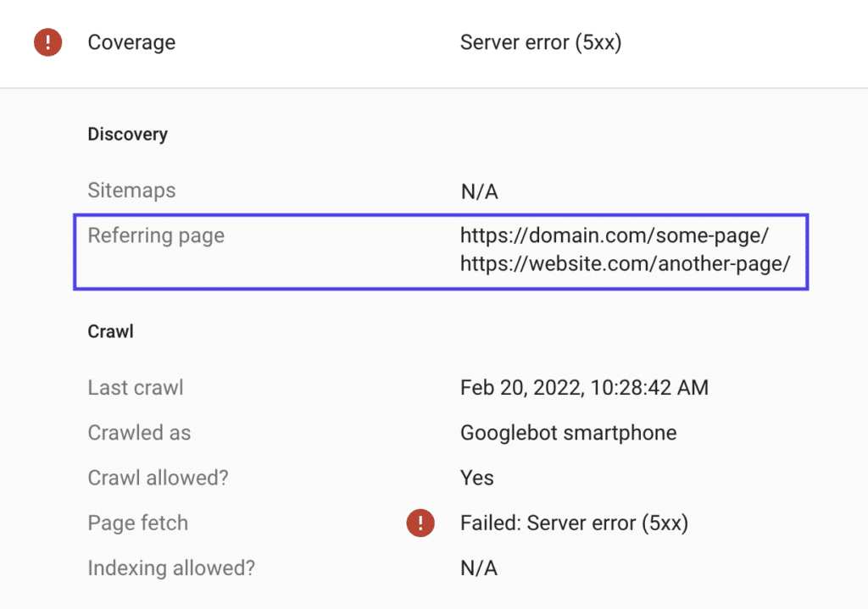The image size is (868, 609).
Task: Click the Sitemaps N/A entry
Action: pos(480,191)
